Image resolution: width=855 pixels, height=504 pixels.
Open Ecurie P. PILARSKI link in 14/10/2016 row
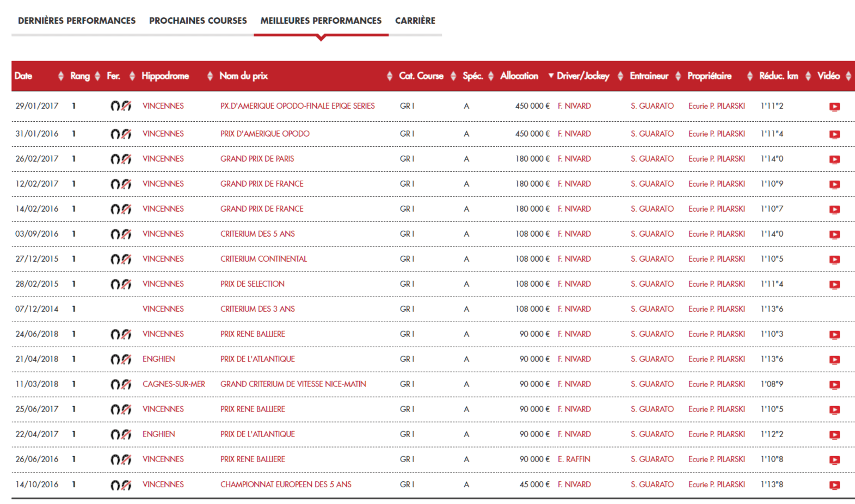tap(717, 484)
